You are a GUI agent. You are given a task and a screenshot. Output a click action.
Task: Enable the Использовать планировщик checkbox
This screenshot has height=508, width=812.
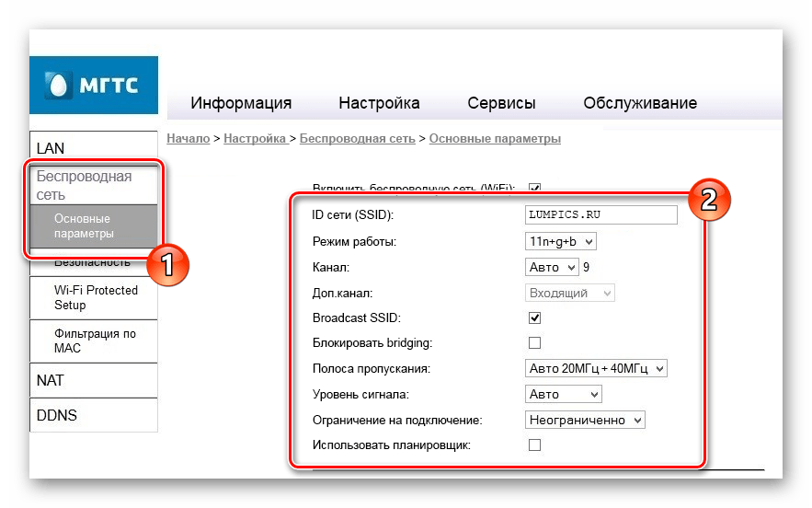[534, 444]
